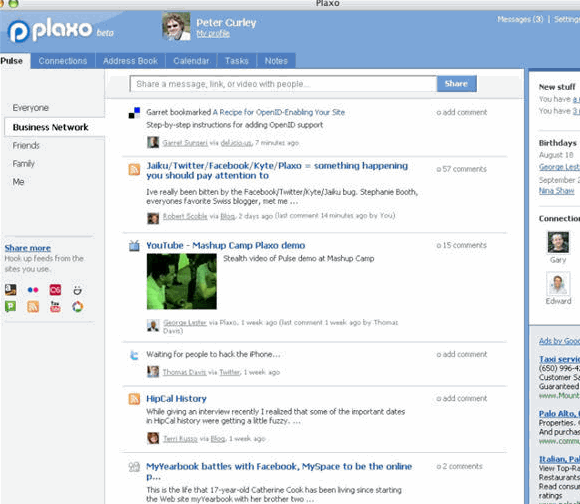Viewport: 580px width, 504px height.
Task: View the 57 comments
Action: [462, 169]
